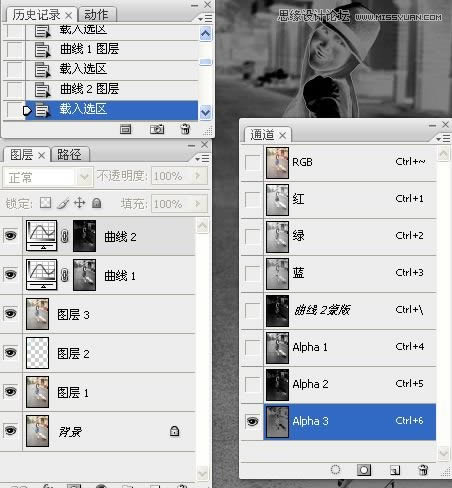
Task: Click the lock all icon in Layers
Action: [x=97, y=203]
